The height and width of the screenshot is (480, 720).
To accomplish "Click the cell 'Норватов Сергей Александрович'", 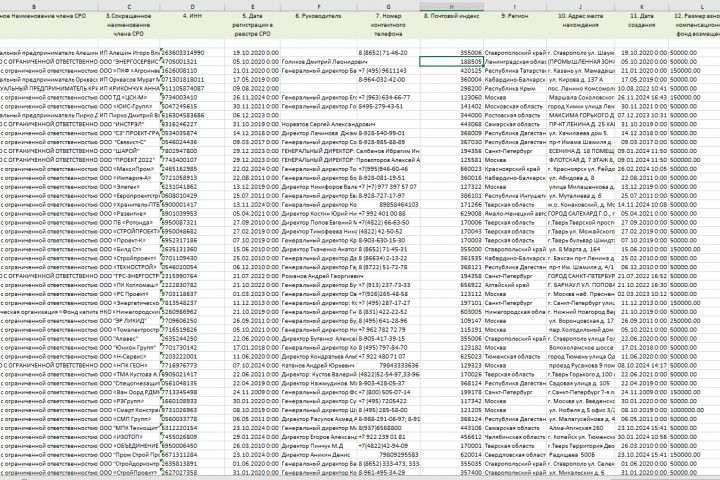I will [318, 124].
